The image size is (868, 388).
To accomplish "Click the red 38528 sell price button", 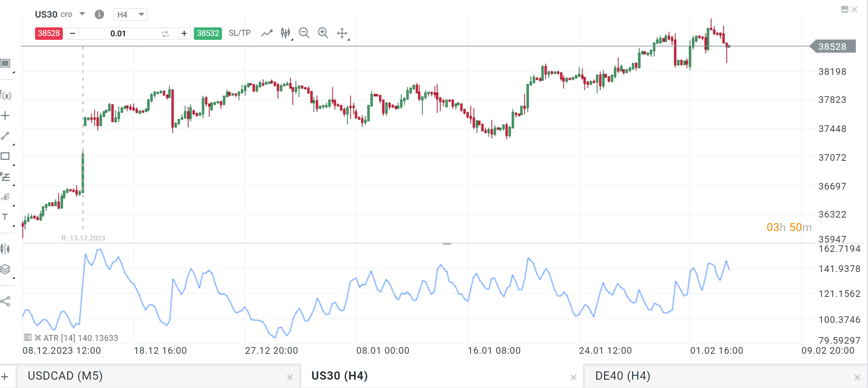I will pos(49,33).
